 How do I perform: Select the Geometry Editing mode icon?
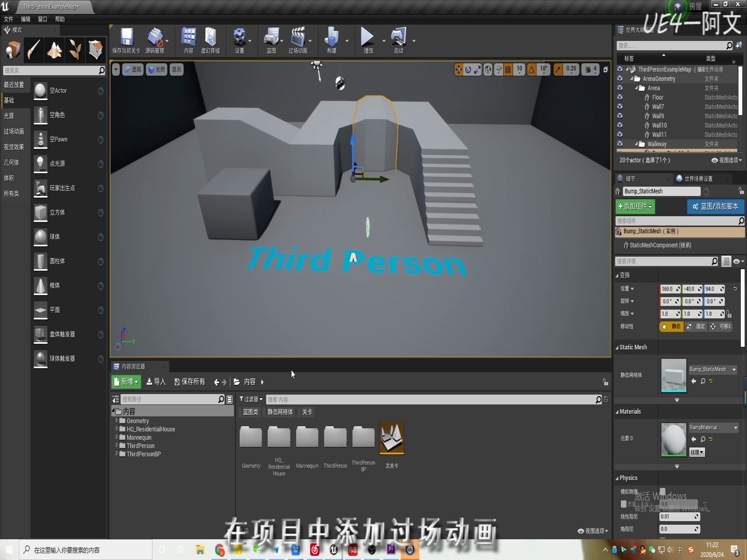95,50
